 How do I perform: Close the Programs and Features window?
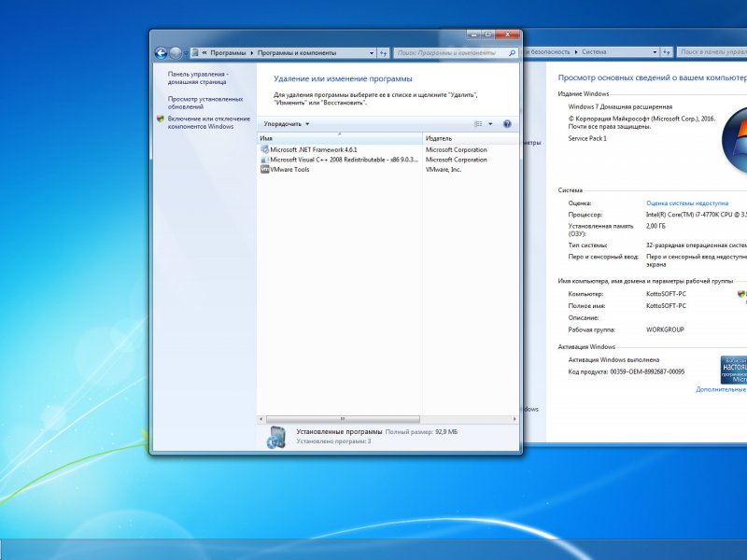[x=508, y=35]
